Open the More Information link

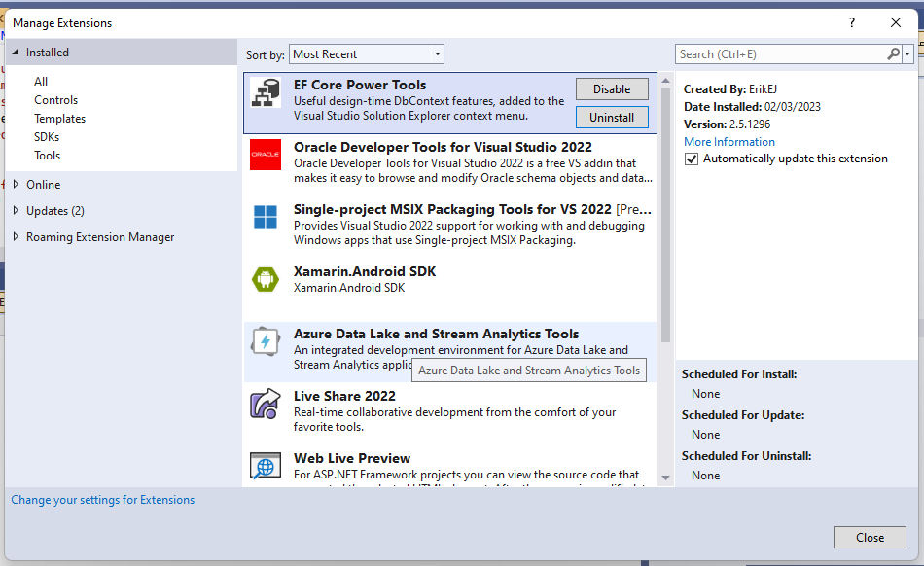[x=729, y=141]
